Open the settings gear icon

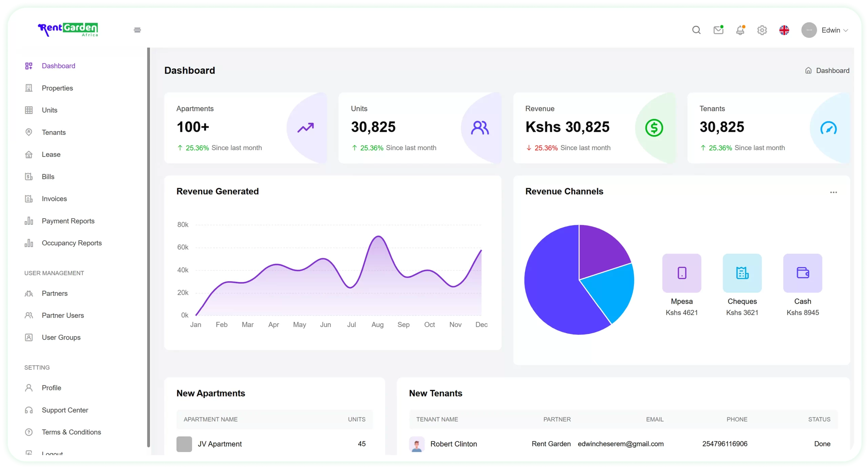762,30
